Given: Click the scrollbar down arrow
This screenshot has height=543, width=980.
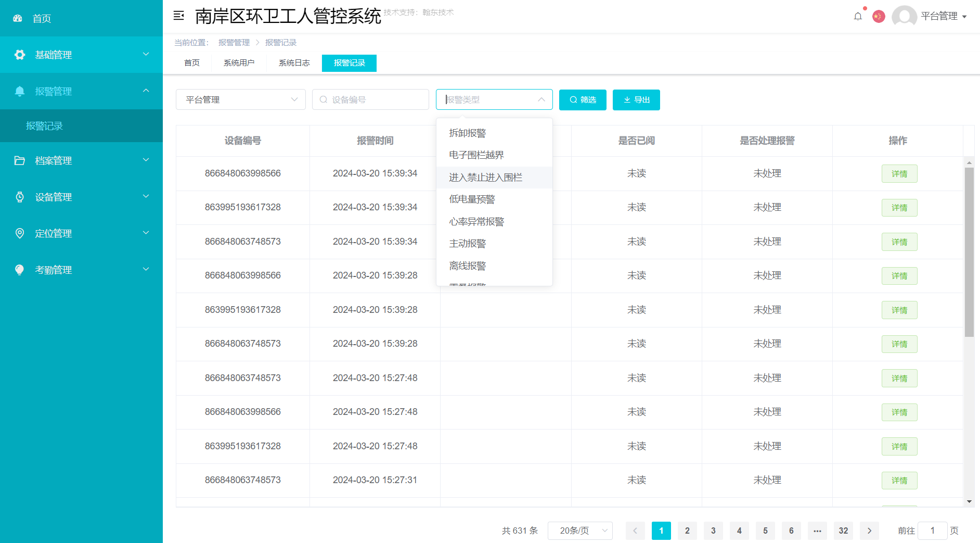Looking at the screenshot, I should click(969, 502).
